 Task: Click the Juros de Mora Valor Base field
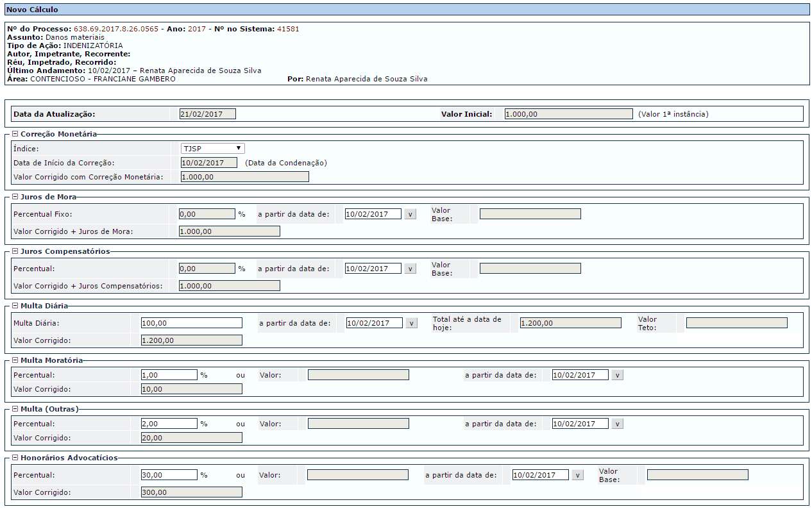pyautogui.click(x=530, y=214)
